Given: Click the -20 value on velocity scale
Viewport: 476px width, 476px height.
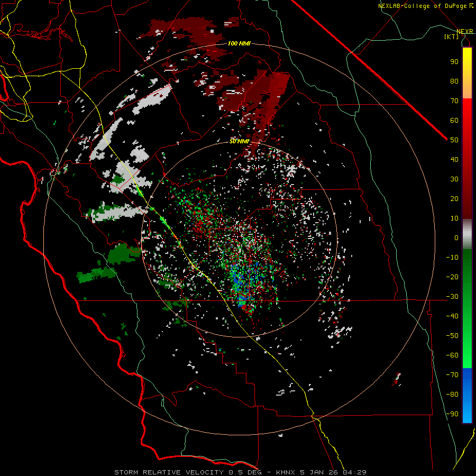Looking at the screenshot, I should (x=452, y=277).
